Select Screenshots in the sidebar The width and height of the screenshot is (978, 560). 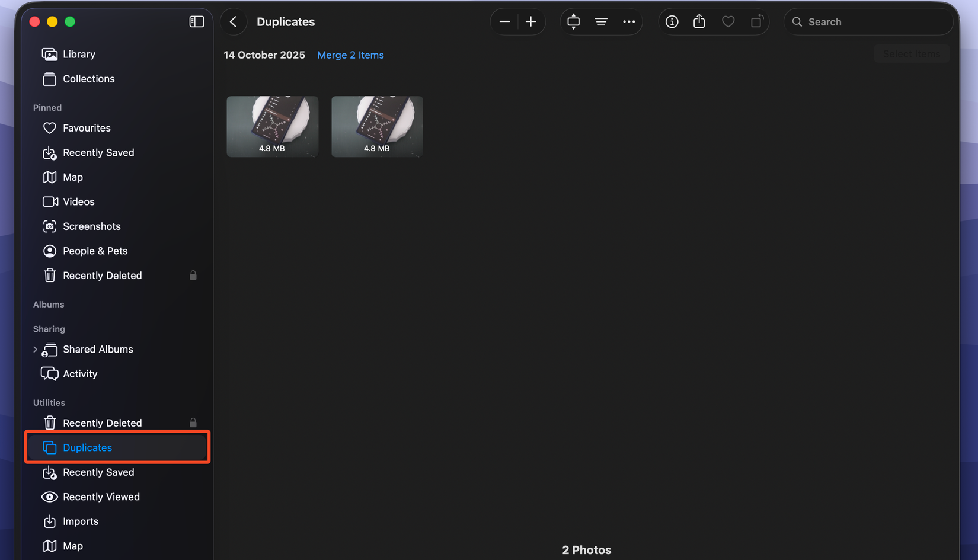91,226
